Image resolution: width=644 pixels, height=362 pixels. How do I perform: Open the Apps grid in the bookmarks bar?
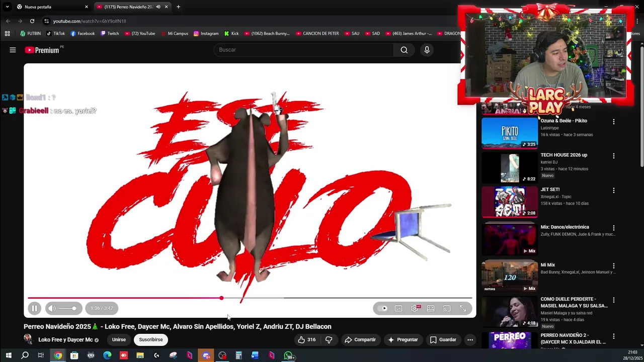point(7,34)
